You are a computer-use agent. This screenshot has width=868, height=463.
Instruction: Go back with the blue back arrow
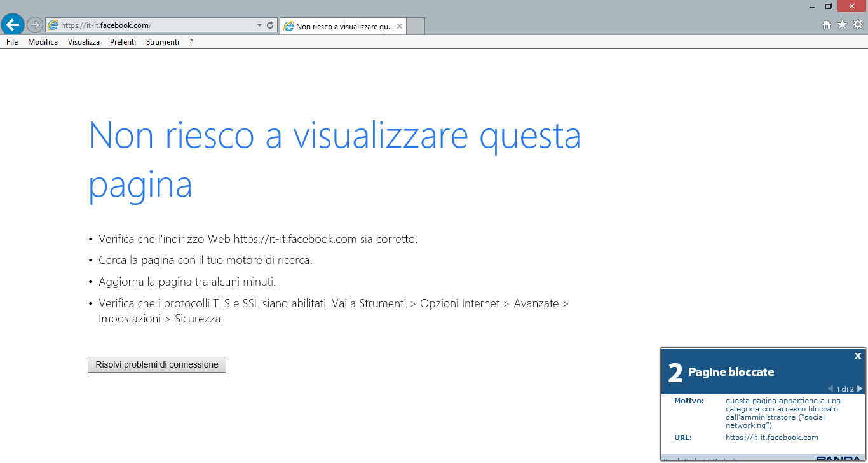pos(13,24)
